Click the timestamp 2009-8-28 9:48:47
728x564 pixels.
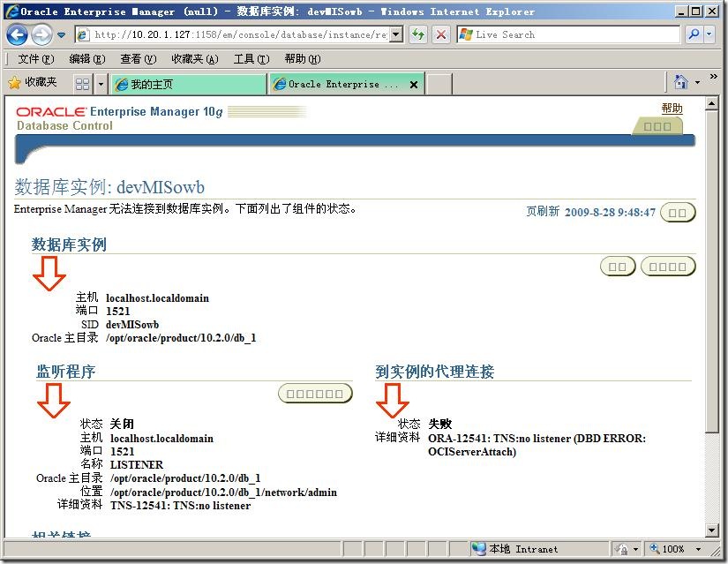point(610,213)
